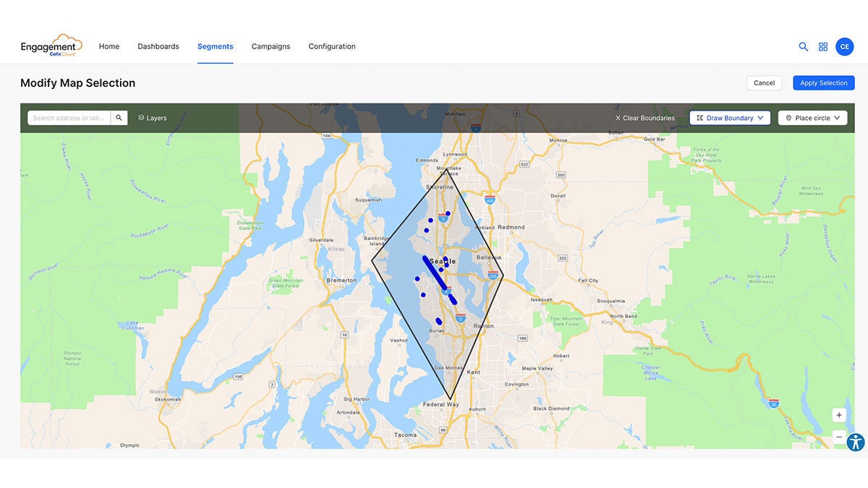Screen dimensions: 868x488
Task: Click the accessibility widget icon
Action: [856, 442]
